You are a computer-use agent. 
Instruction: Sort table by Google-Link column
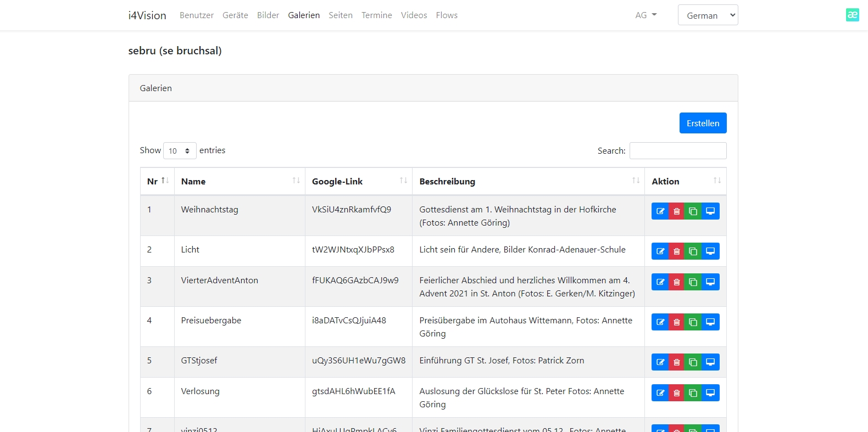click(x=359, y=181)
